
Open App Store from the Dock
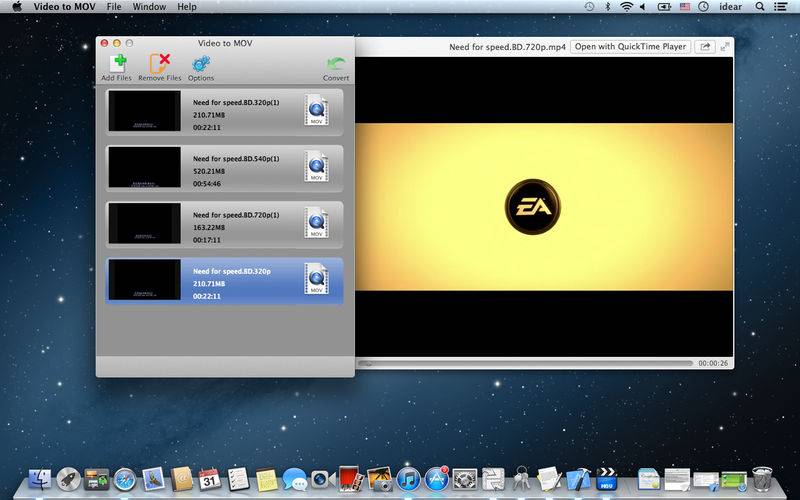click(436, 480)
